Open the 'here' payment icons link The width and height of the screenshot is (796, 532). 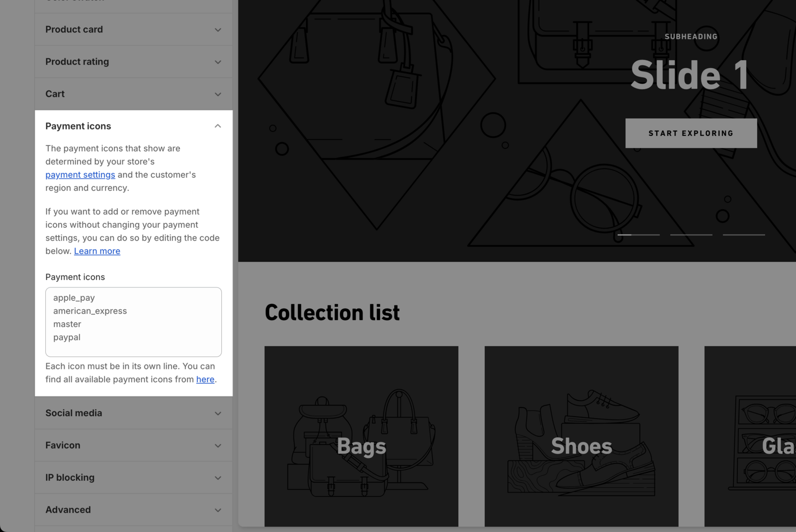tap(205, 379)
